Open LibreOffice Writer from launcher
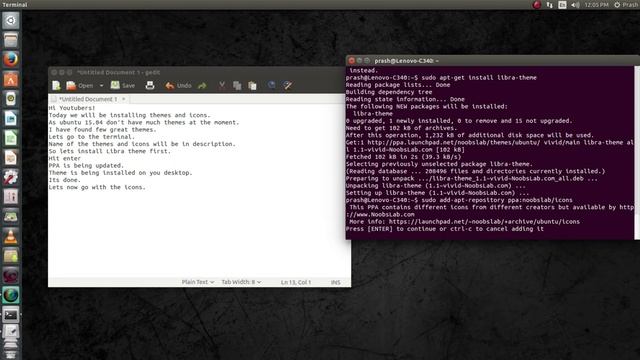 click(x=11, y=118)
